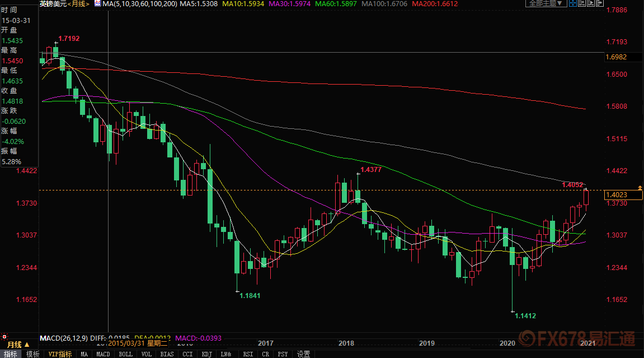The image size is (644, 358).
Task: Click the 1.5435 open price value
Action: [x=12, y=41]
